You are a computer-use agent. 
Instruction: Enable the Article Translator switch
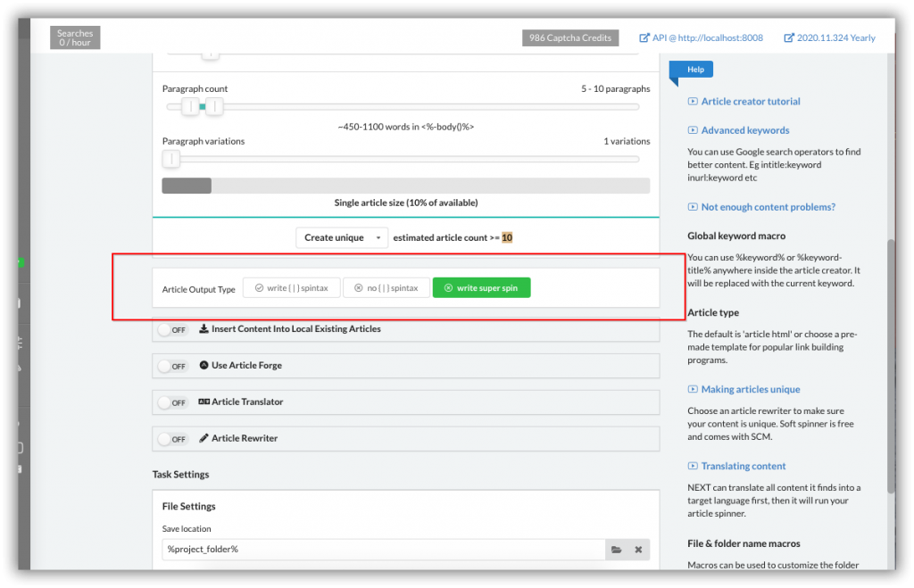172,402
